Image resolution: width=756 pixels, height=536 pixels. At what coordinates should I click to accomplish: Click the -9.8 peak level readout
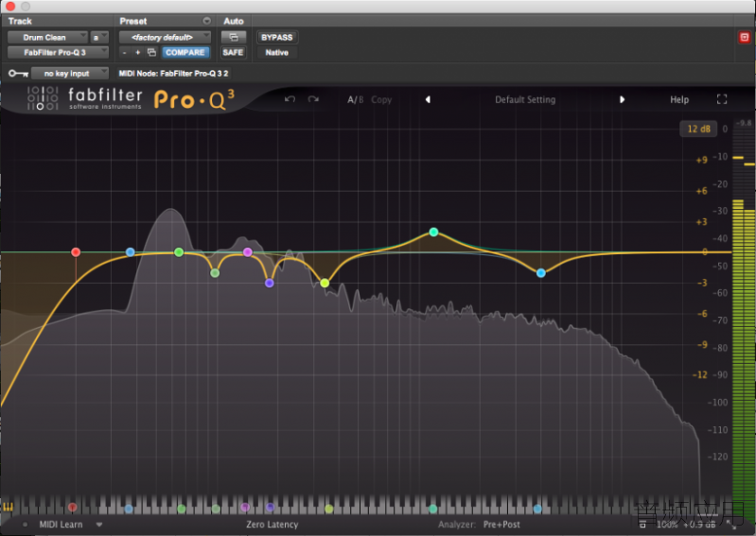point(744,123)
